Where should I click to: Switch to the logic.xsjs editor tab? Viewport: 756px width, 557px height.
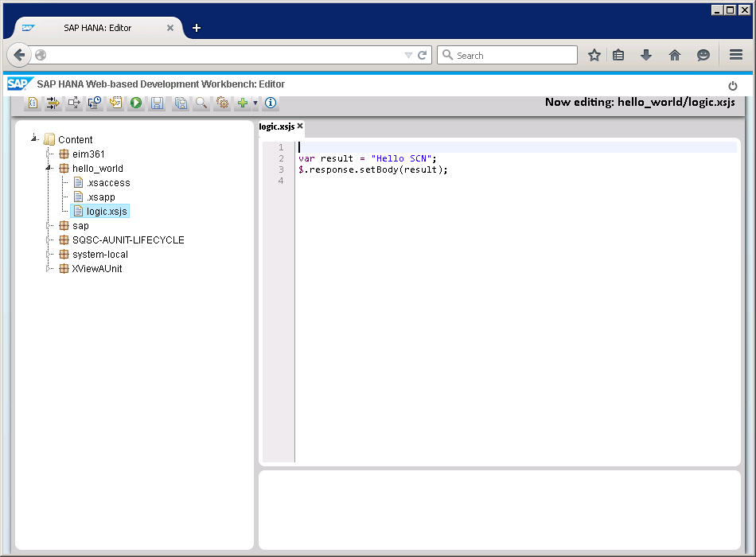277,127
